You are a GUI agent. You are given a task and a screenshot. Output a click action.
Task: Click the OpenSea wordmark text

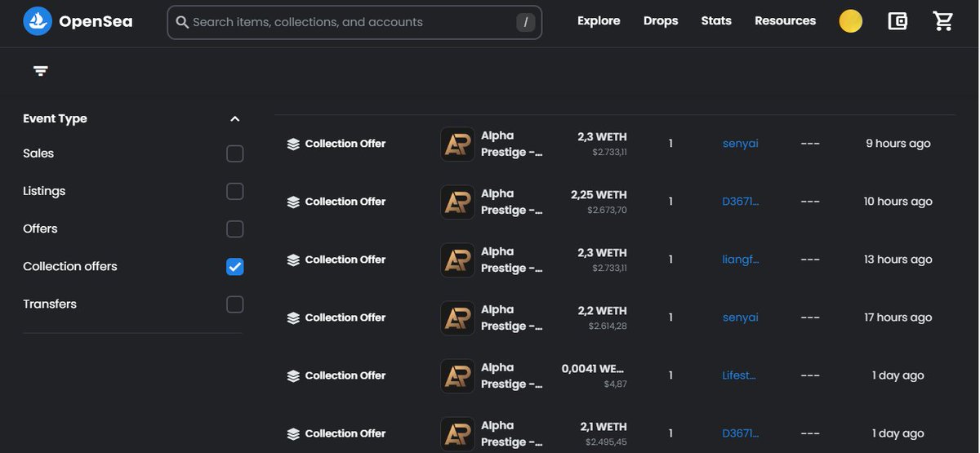[x=96, y=22]
